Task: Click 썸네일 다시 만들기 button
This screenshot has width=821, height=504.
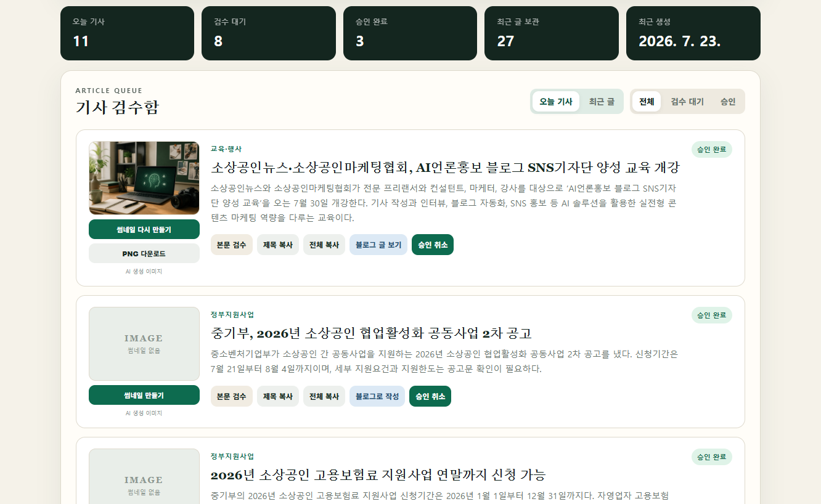Action: pos(144,229)
